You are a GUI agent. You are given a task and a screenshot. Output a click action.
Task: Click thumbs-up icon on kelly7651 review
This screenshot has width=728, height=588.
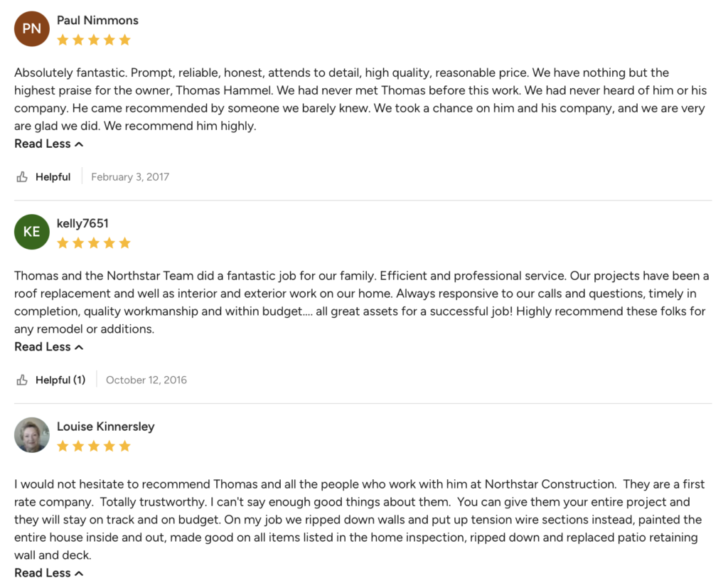pos(22,380)
